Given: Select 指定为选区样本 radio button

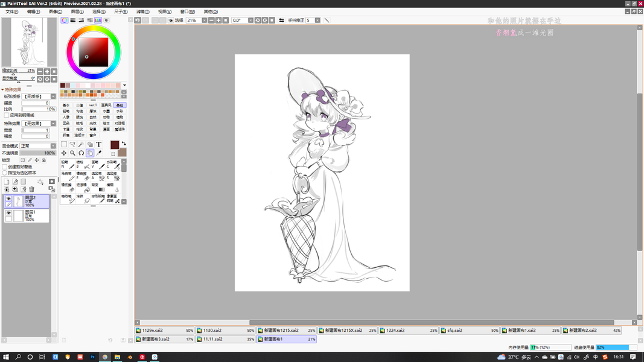Looking at the screenshot, I should pyautogui.click(x=5, y=173).
